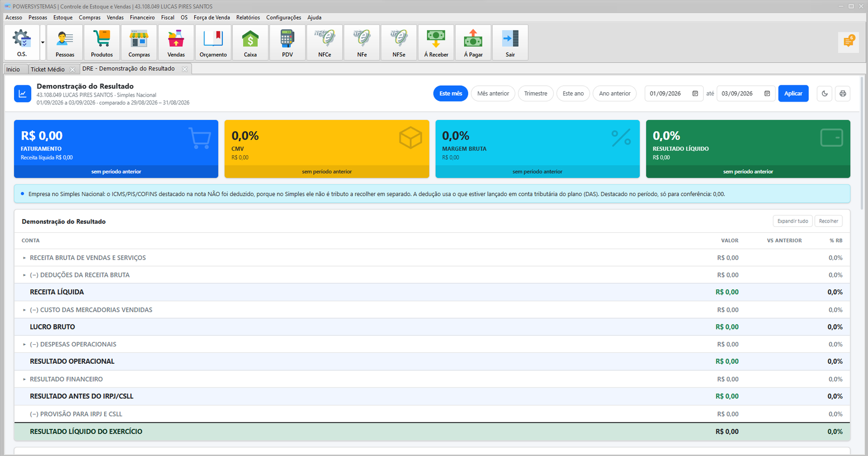Viewport: 868px width, 456px height.
Task: Open the Fiscal menu
Action: 168,17
